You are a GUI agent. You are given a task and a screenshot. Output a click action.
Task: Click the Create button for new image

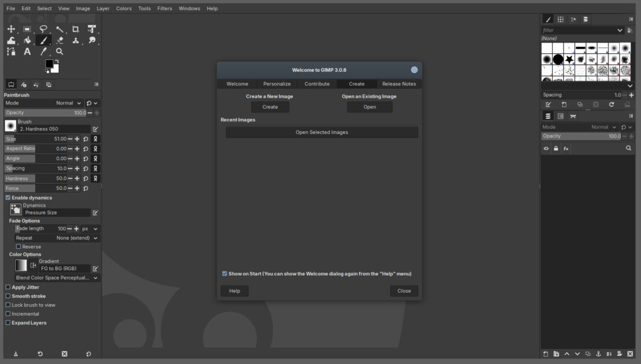pyautogui.click(x=270, y=107)
